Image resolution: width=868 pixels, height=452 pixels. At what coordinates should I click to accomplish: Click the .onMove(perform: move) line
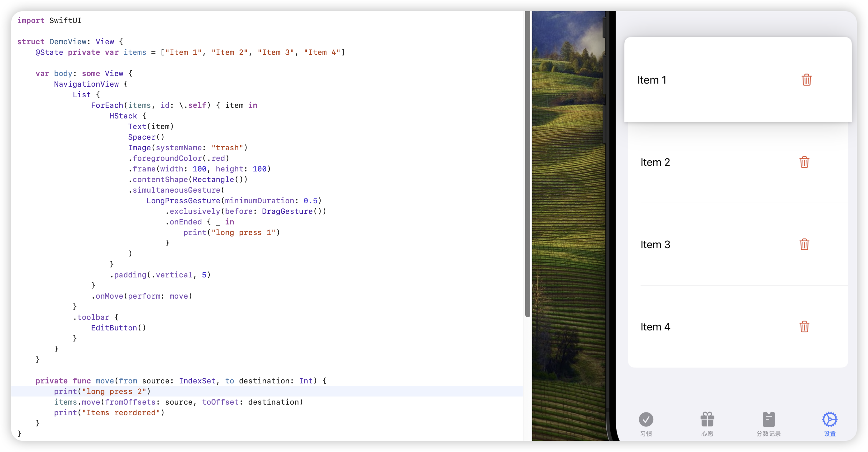[x=141, y=296]
